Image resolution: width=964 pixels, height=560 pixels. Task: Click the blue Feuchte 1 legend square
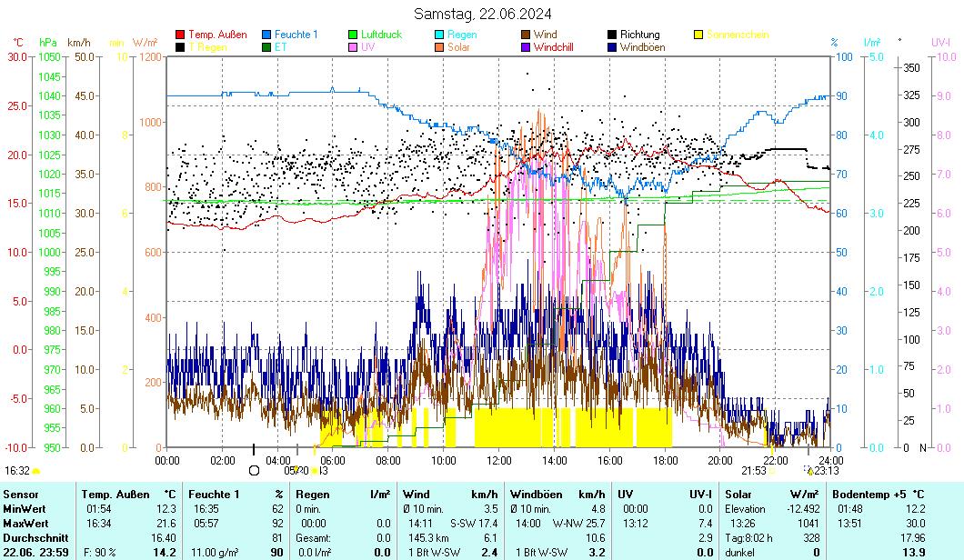pyautogui.click(x=267, y=35)
